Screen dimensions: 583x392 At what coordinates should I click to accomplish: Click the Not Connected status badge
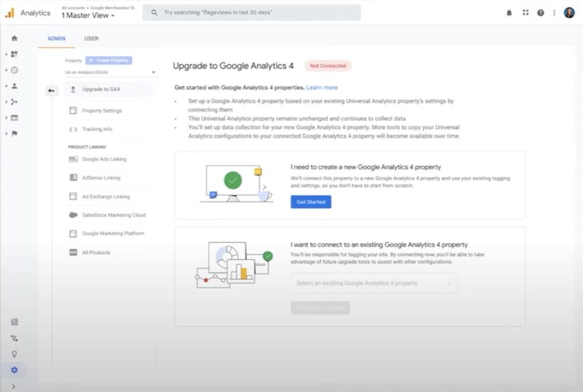[328, 66]
